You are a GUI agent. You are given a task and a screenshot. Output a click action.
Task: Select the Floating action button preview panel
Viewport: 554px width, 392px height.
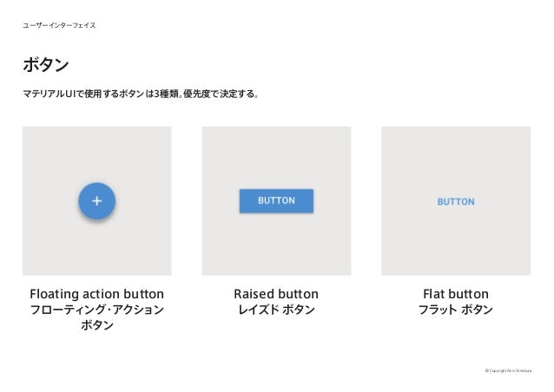pyautogui.click(x=96, y=200)
